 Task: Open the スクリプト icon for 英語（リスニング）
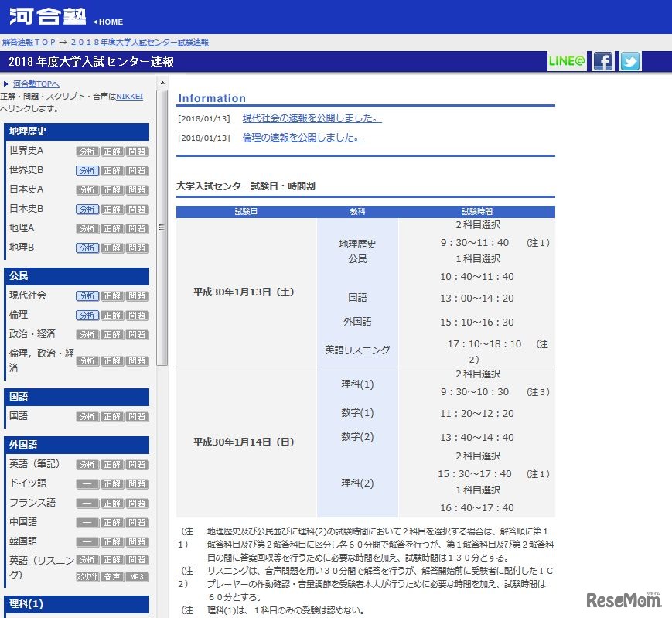(x=87, y=576)
